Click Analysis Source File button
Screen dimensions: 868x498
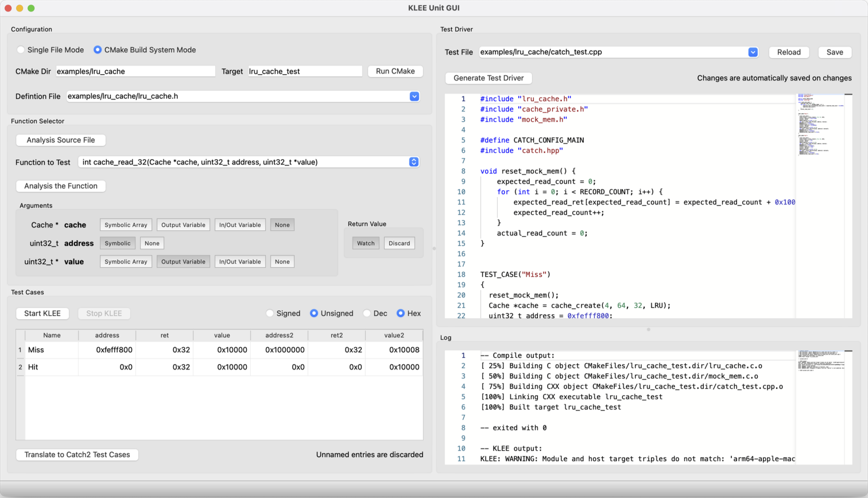pyautogui.click(x=61, y=140)
